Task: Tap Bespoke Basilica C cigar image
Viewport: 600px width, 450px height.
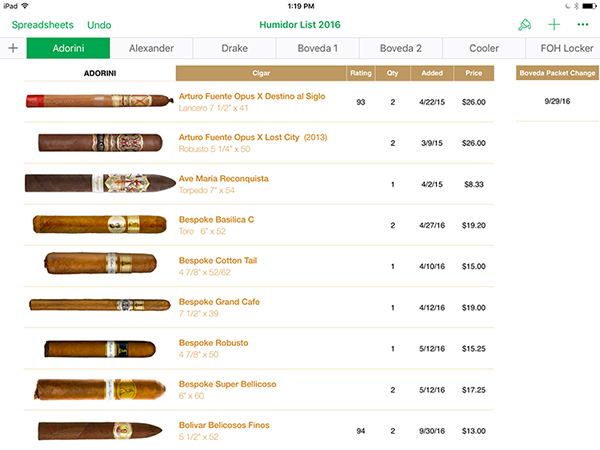Action: [100, 224]
